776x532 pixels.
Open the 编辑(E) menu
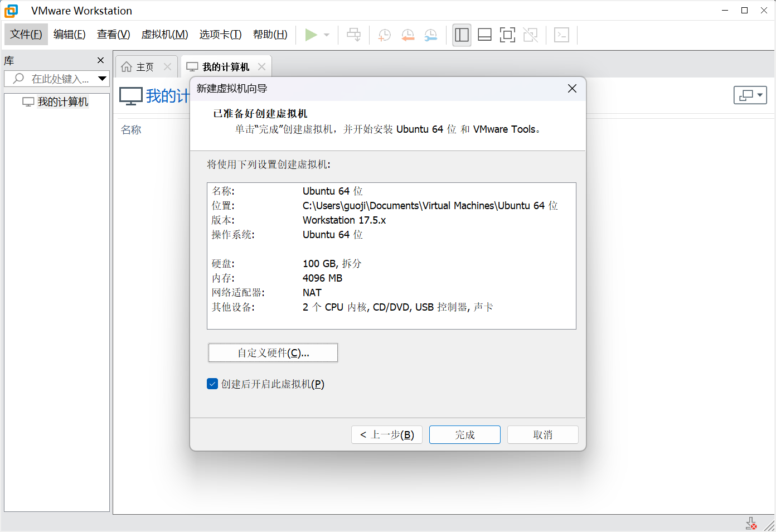[x=70, y=35]
